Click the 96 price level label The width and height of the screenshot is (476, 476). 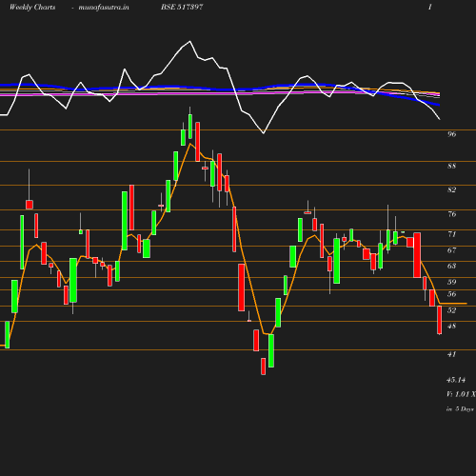[x=451, y=134]
